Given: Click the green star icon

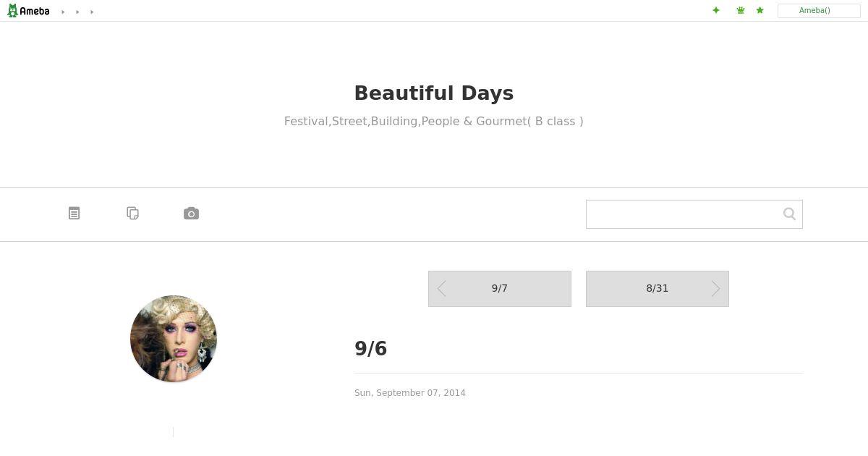Looking at the screenshot, I should point(759,10).
